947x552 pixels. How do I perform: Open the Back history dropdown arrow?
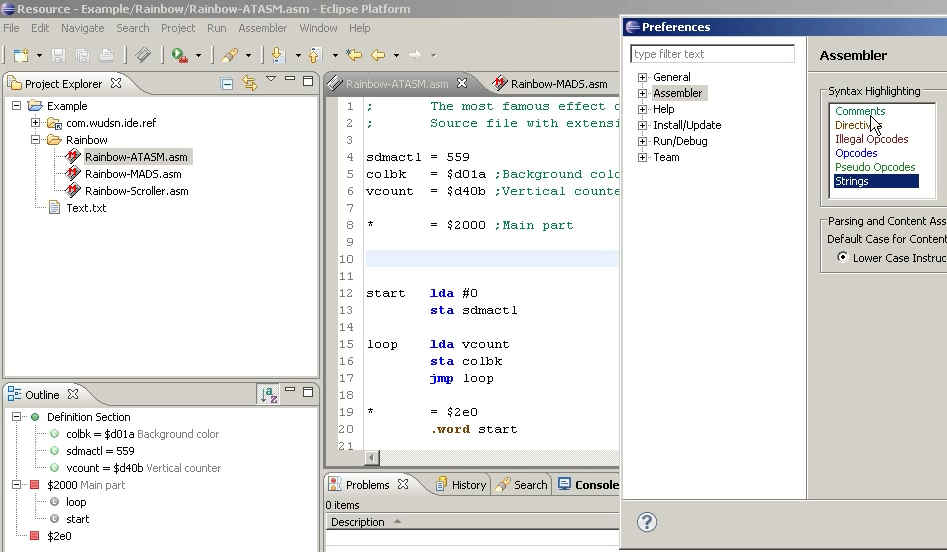396,56
